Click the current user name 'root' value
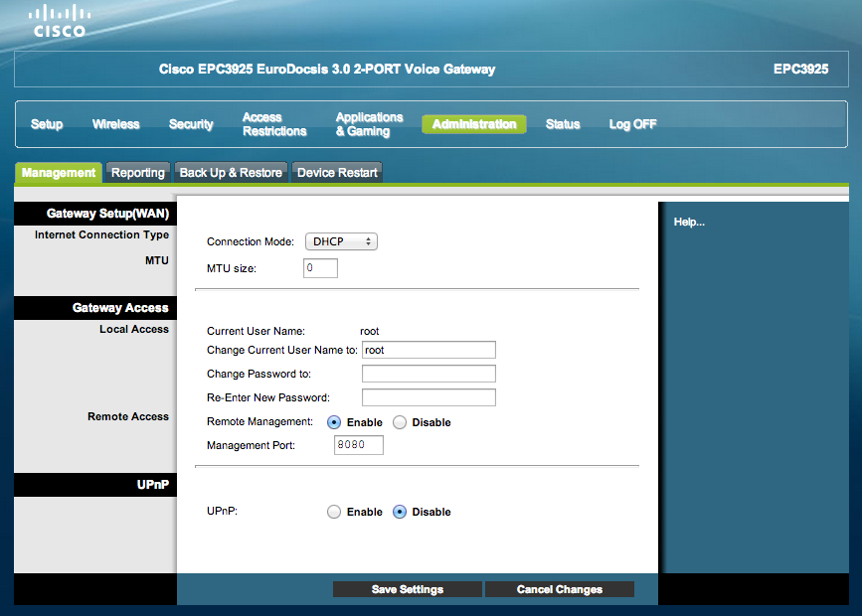862x616 pixels. [x=370, y=332]
